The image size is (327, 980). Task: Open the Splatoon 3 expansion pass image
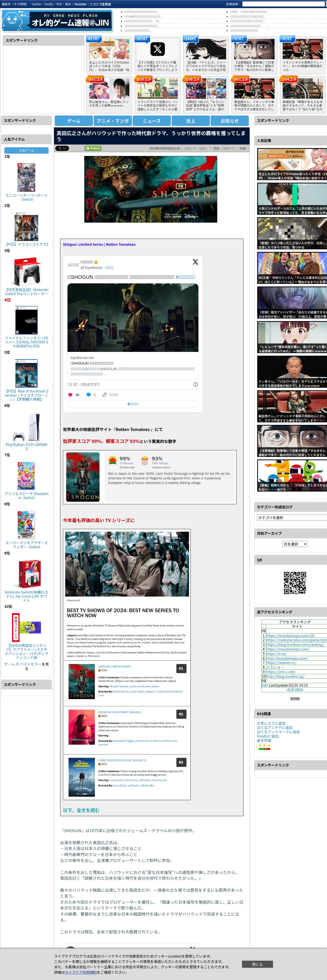point(26,627)
